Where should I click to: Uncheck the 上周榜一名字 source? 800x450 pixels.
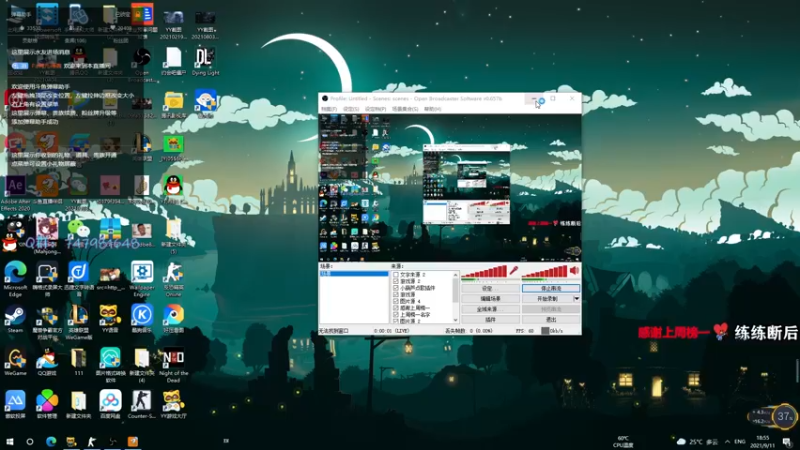click(x=395, y=315)
